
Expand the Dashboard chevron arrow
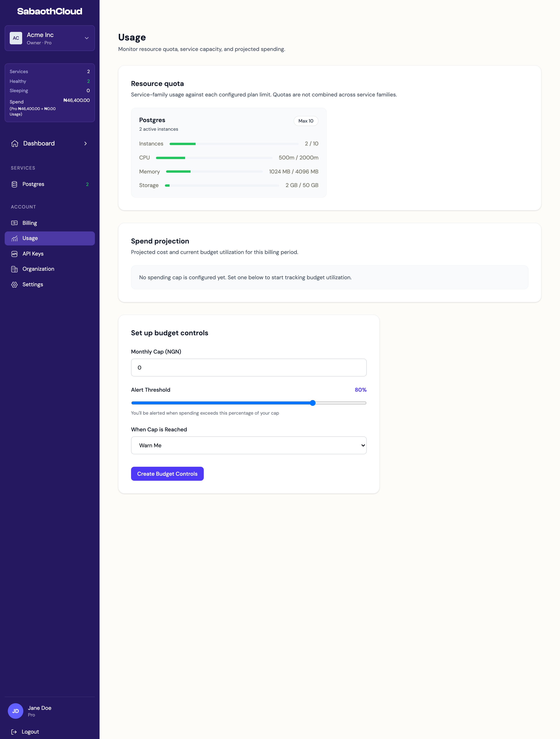[x=86, y=143]
